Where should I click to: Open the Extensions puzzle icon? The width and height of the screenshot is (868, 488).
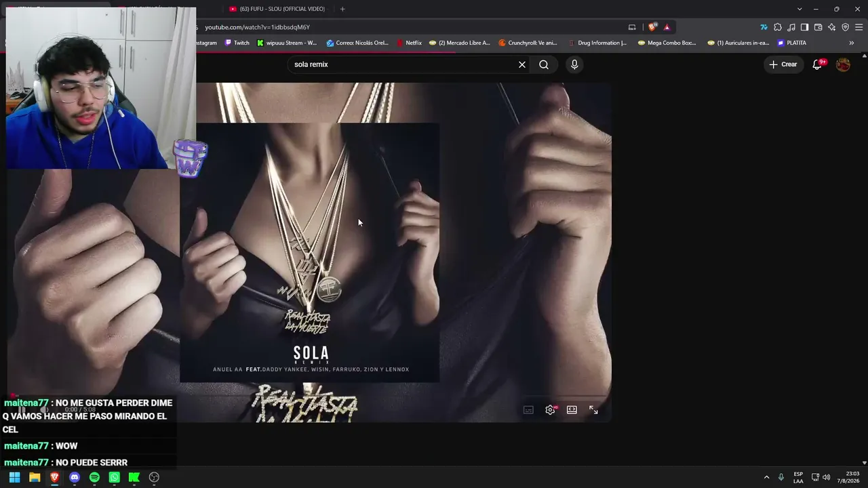(x=778, y=27)
